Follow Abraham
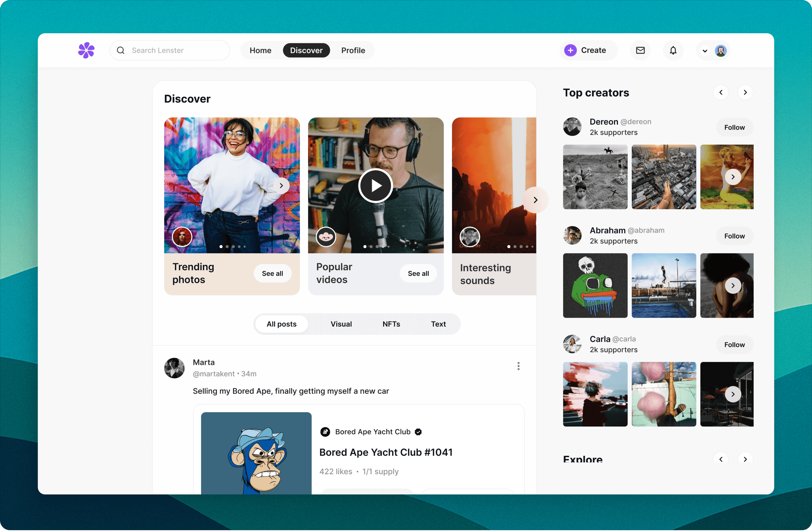 point(734,236)
